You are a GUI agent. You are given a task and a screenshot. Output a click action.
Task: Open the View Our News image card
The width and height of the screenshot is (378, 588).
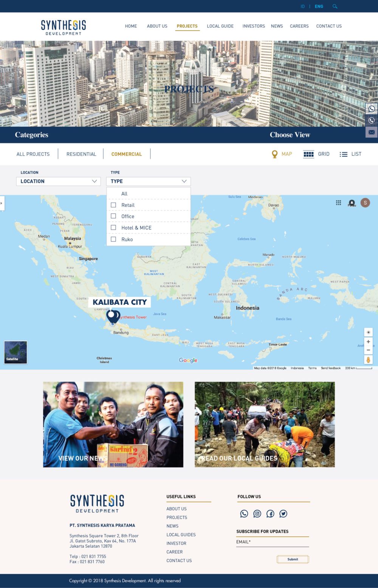113,424
